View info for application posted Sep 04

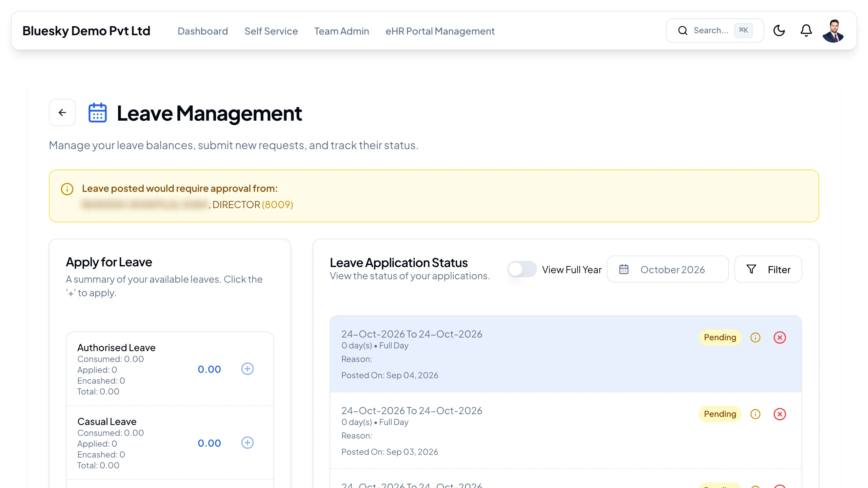755,338
